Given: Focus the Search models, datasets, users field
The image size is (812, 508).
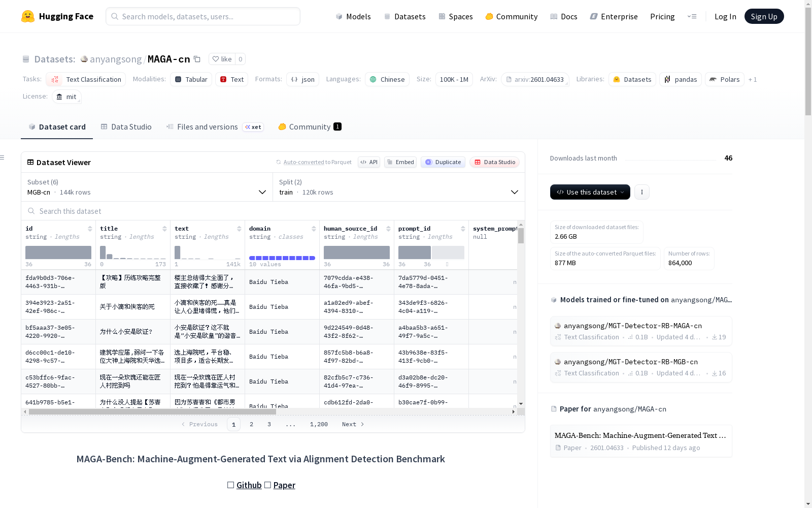Looking at the screenshot, I should tap(203, 16).
